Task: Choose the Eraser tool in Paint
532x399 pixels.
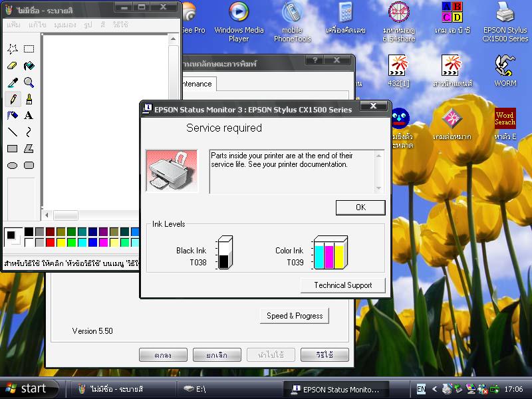Action: pyautogui.click(x=13, y=65)
